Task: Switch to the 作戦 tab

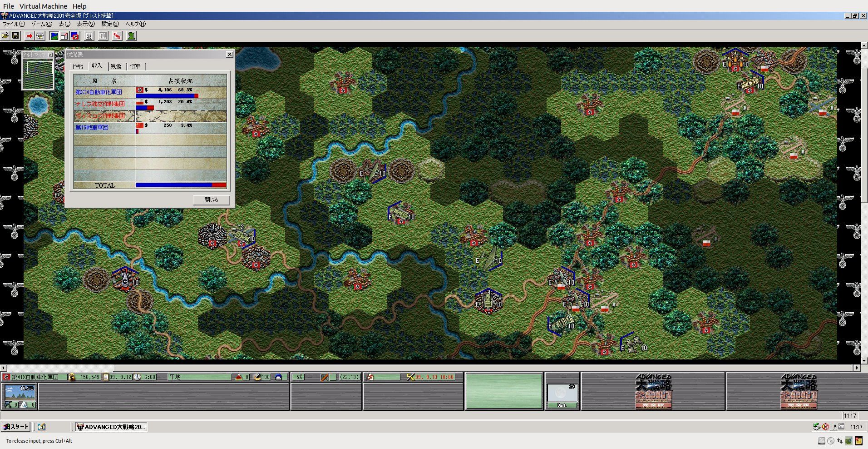Action: pos(78,67)
